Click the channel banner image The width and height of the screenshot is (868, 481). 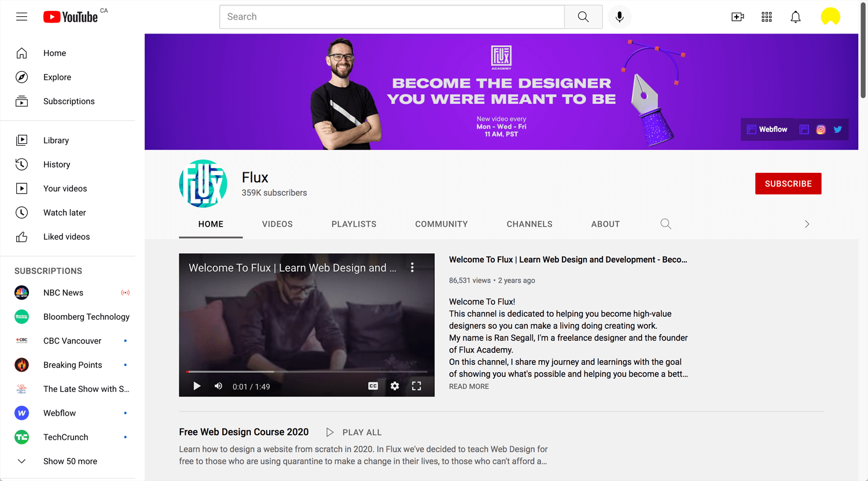pos(501,92)
